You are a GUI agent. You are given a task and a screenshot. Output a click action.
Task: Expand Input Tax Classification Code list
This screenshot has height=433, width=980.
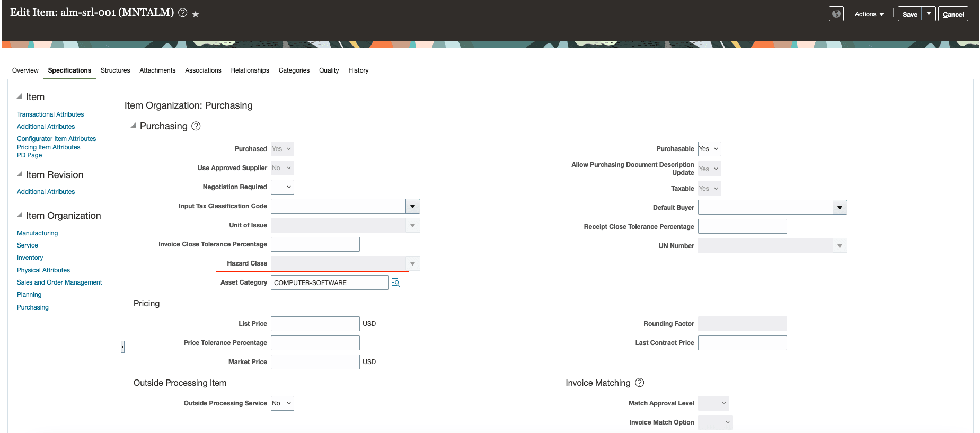[413, 206]
